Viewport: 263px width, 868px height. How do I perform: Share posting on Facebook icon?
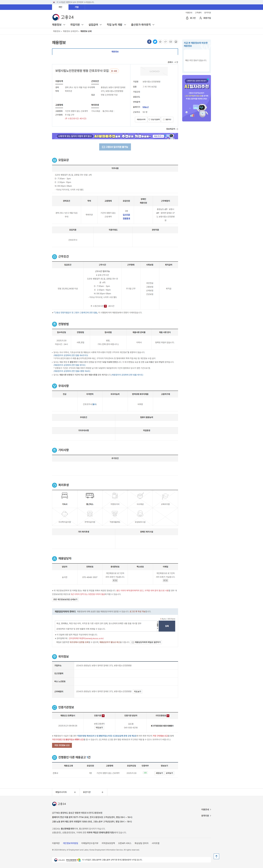click(149, 42)
